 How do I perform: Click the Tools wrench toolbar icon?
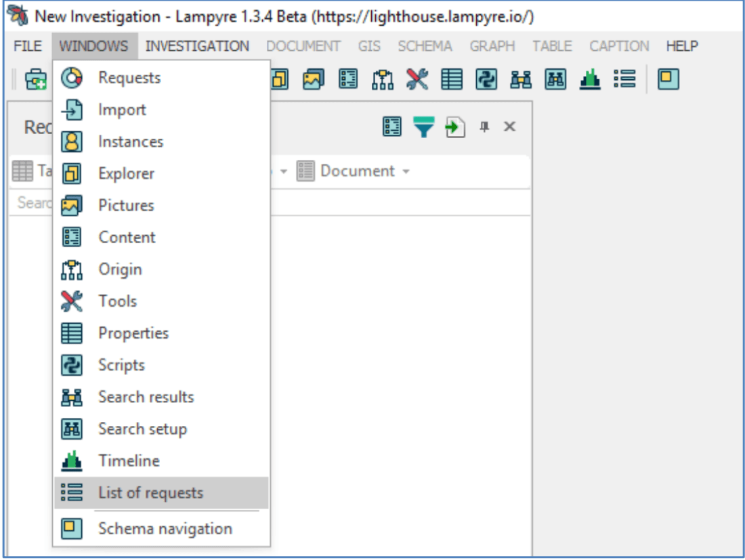click(x=417, y=79)
